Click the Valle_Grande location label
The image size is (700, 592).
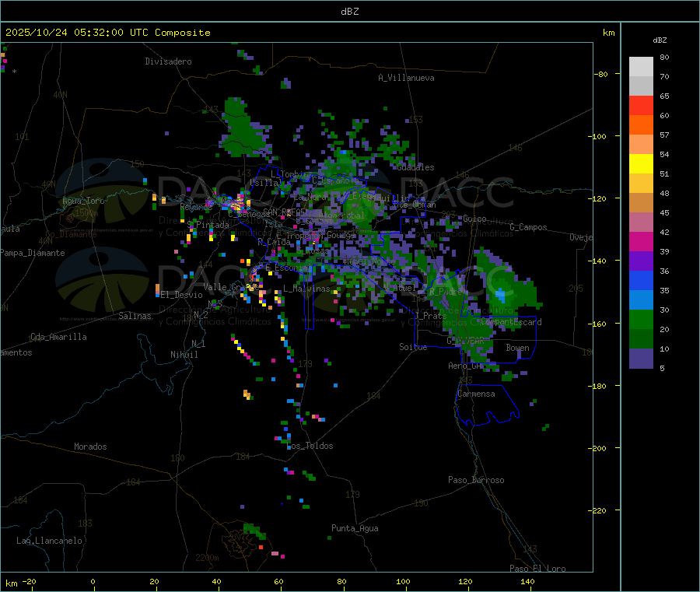229,287
